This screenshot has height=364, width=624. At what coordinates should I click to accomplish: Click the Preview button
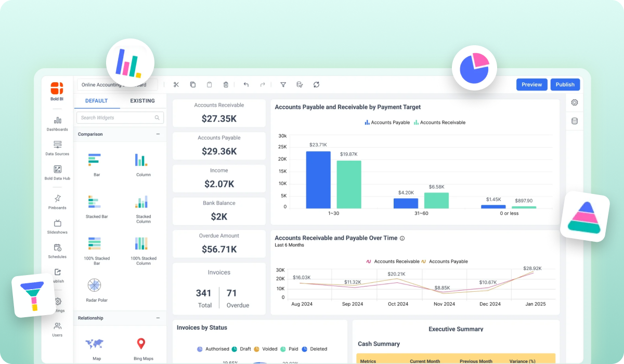tap(531, 84)
